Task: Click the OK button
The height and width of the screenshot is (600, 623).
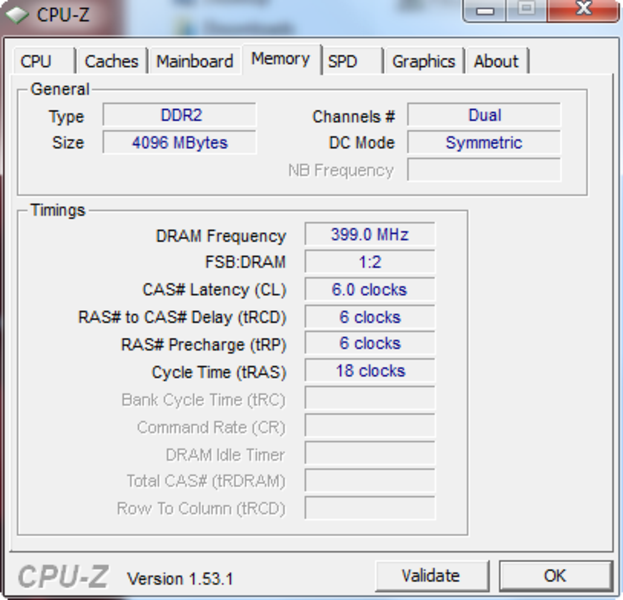Action: 555,576
